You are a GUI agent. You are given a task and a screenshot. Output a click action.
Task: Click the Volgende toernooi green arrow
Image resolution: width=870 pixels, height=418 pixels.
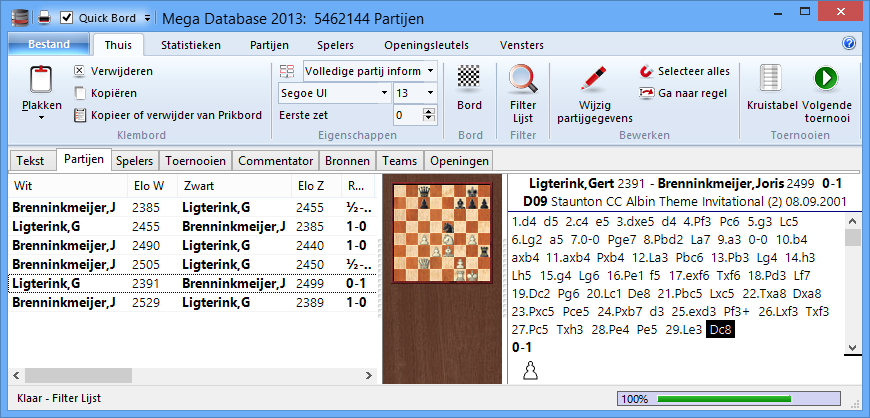[826, 79]
